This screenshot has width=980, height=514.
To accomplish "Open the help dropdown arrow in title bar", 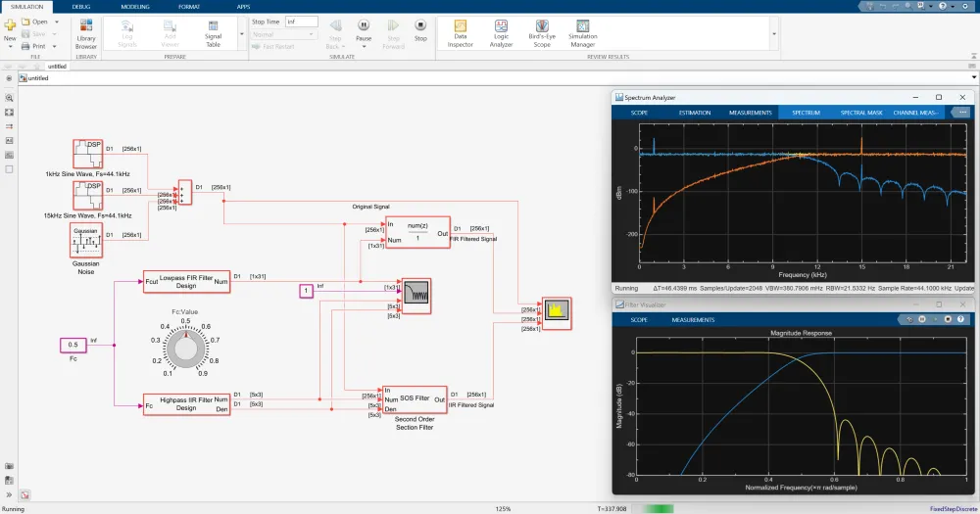I will [954, 6].
